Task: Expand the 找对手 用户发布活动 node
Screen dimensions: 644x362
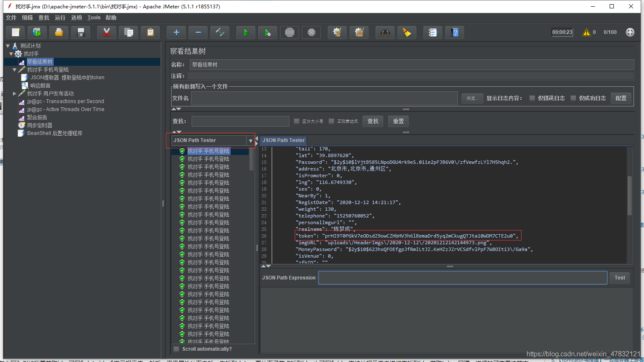Action: [x=15, y=93]
